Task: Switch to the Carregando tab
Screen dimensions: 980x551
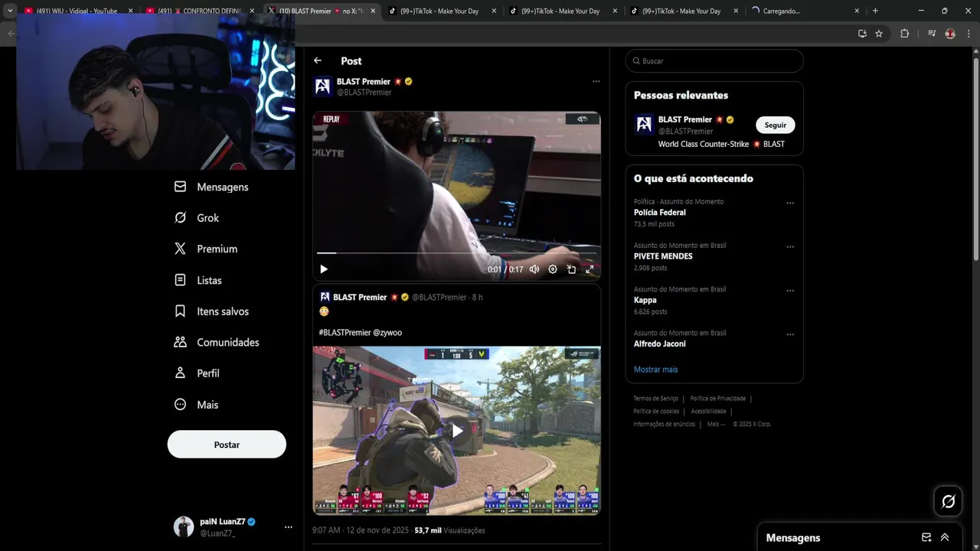Action: tap(805, 11)
